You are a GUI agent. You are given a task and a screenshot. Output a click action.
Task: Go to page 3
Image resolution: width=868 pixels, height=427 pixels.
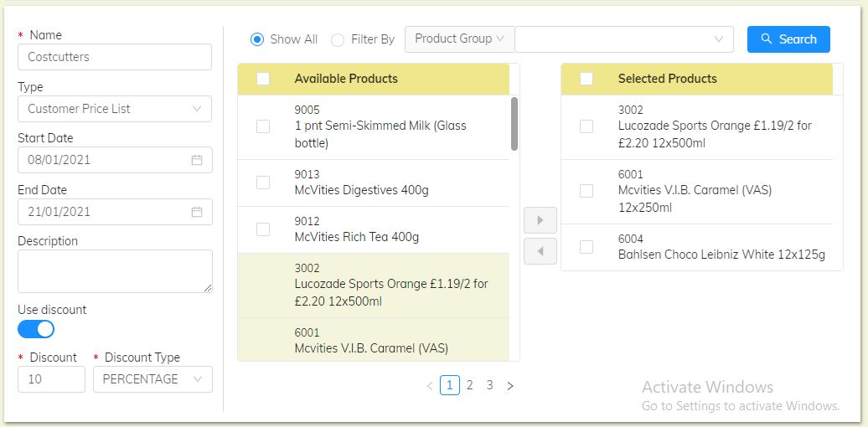pos(490,385)
